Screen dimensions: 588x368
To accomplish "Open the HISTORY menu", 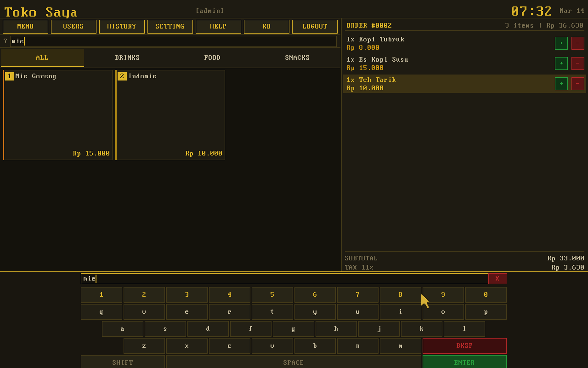I will (122, 27).
